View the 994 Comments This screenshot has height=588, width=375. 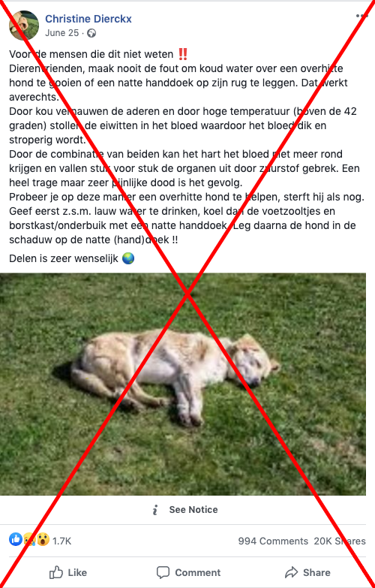pos(273,541)
